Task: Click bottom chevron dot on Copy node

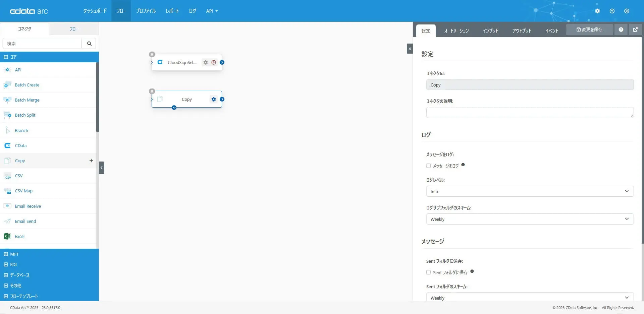Action: (174, 108)
